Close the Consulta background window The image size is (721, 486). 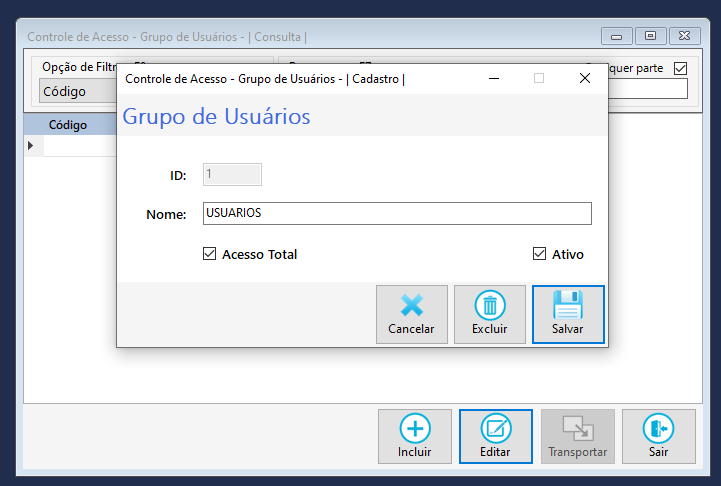(685, 36)
